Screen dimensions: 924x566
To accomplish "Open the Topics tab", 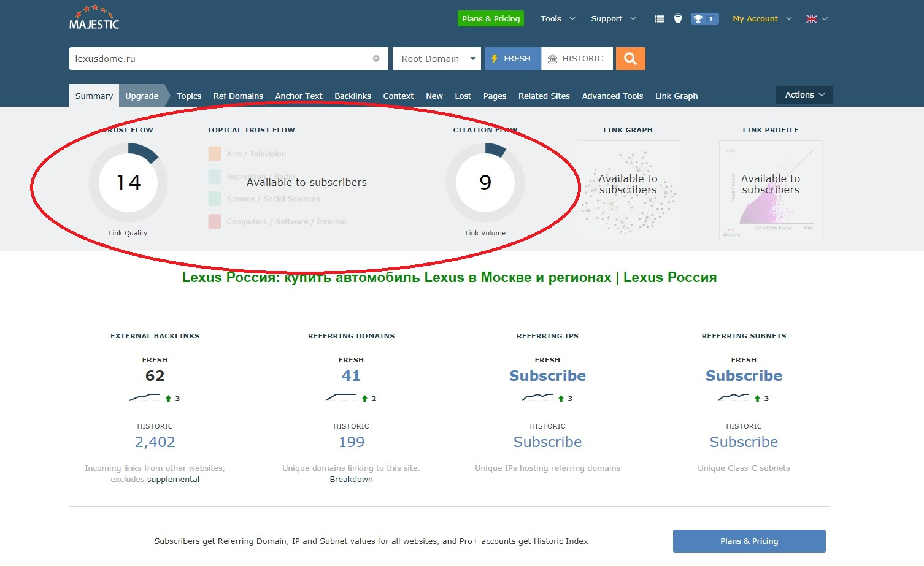I will 189,96.
